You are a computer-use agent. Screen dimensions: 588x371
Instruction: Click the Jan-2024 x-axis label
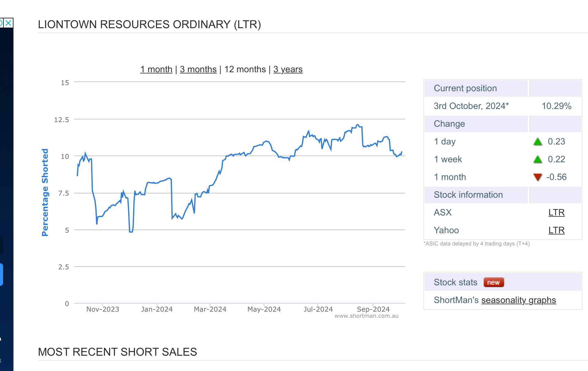pyautogui.click(x=157, y=309)
